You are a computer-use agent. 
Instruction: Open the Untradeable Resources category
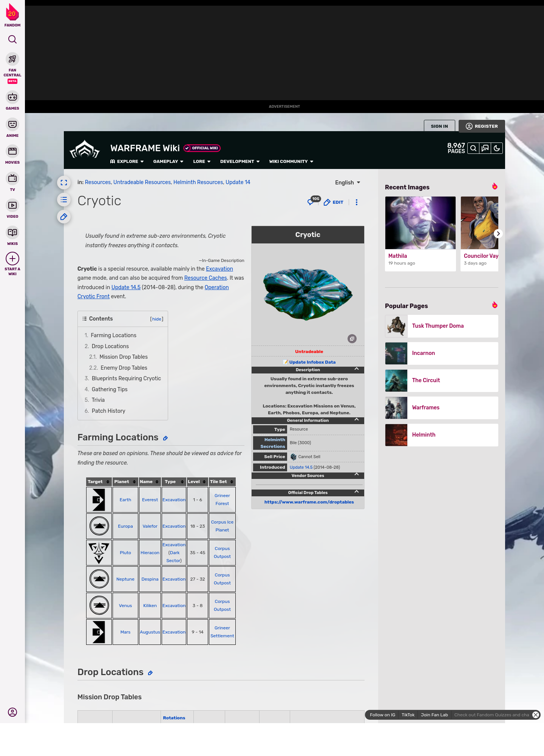tap(142, 182)
